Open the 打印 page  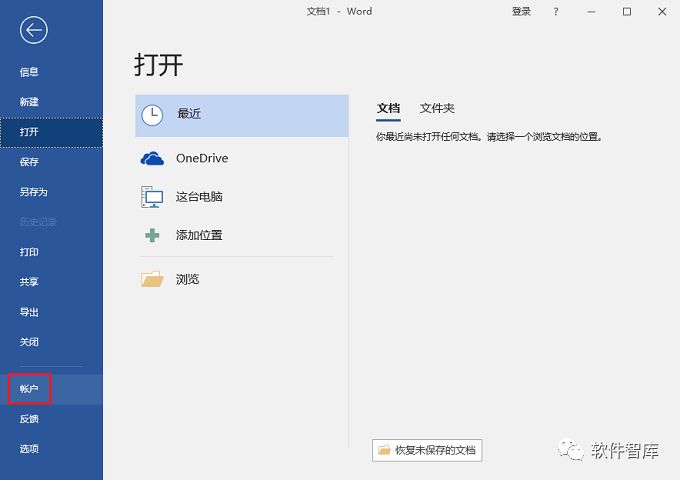point(51,252)
